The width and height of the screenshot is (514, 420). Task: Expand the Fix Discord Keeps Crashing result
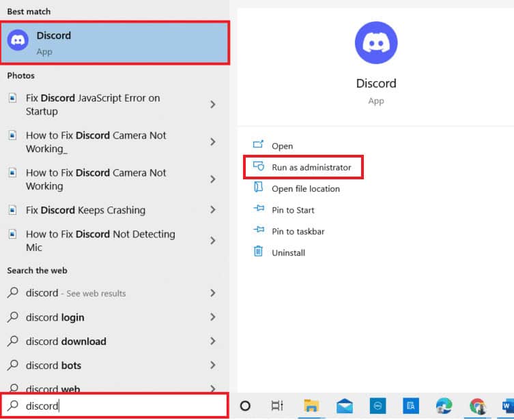click(x=213, y=210)
